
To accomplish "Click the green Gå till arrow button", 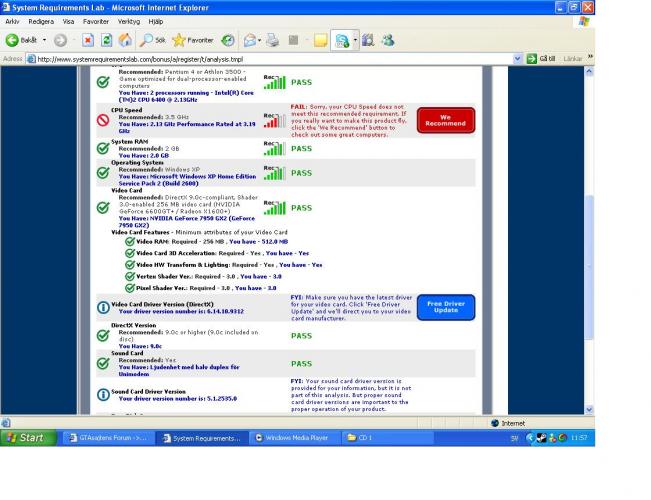I will tap(531, 59).
